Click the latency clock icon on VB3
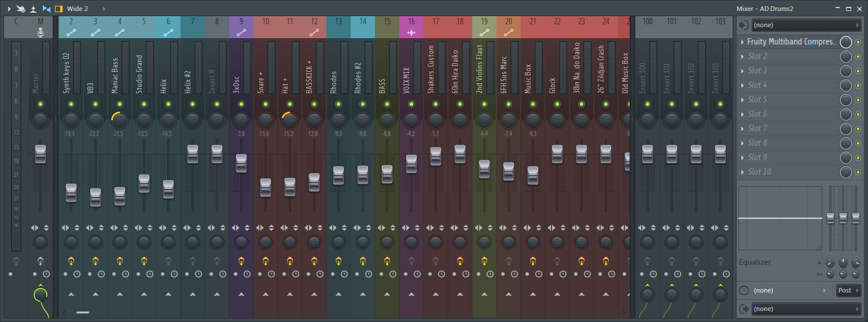This screenshot has width=868, height=322. pos(101,273)
